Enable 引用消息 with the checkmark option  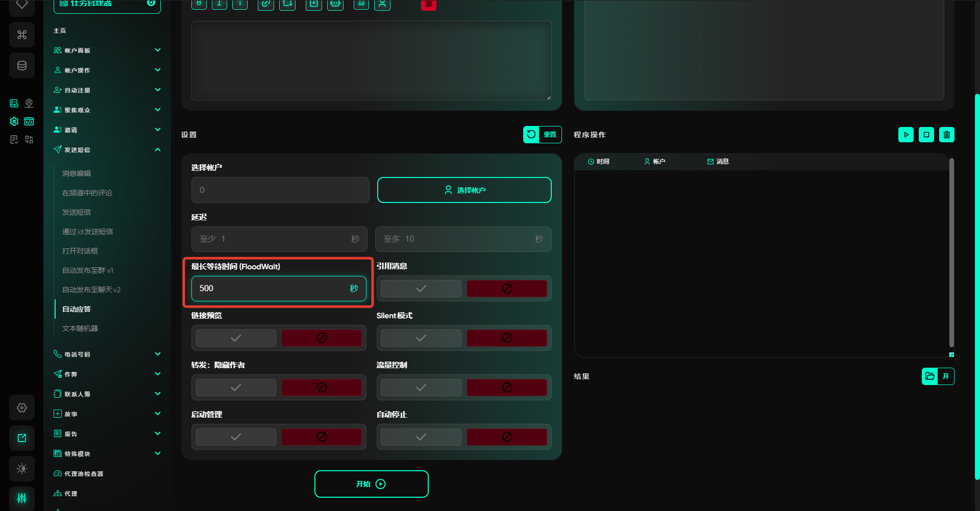click(x=421, y=289)
